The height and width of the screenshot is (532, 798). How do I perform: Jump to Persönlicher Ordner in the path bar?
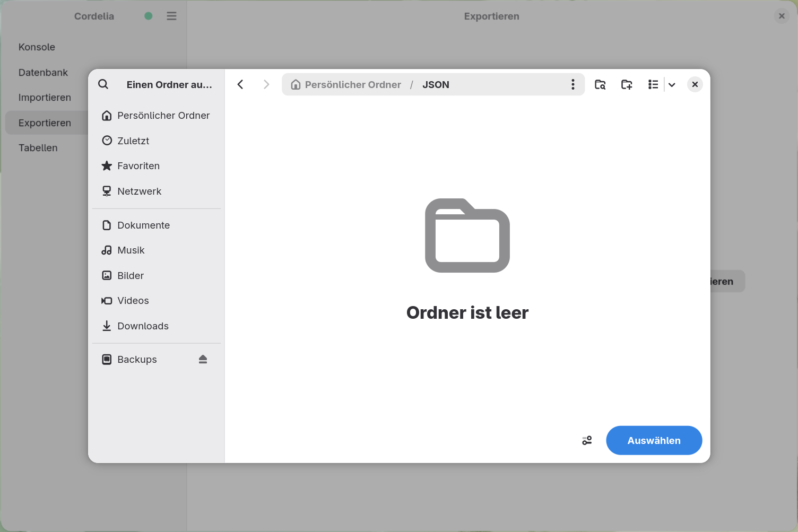pyautogui.click(x=346, y=84)
